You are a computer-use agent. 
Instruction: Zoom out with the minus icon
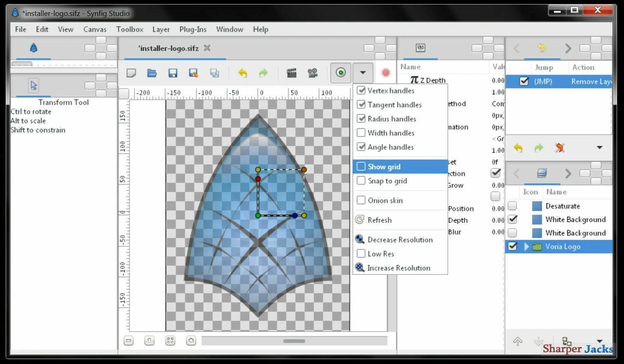(129, 340)
